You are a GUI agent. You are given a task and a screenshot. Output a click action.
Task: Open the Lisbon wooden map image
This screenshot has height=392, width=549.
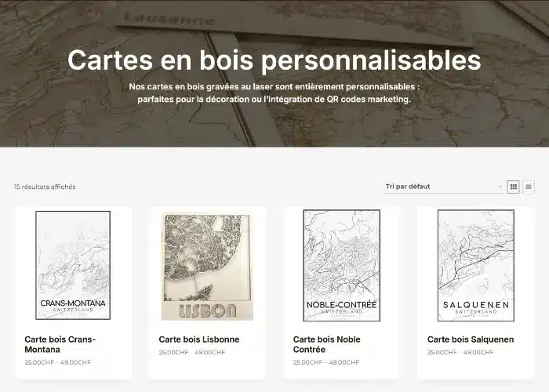point(207,266)
